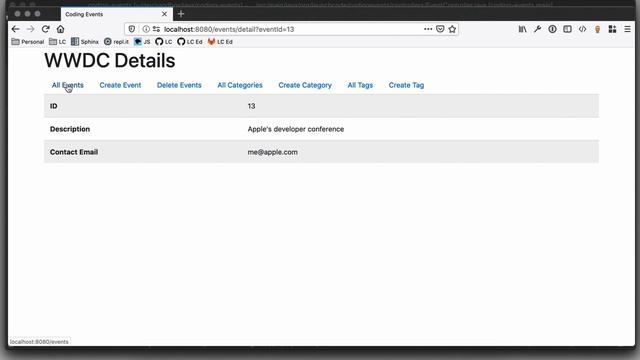
Task: Click the grid-squares extension icon
Action: point(612,29)
